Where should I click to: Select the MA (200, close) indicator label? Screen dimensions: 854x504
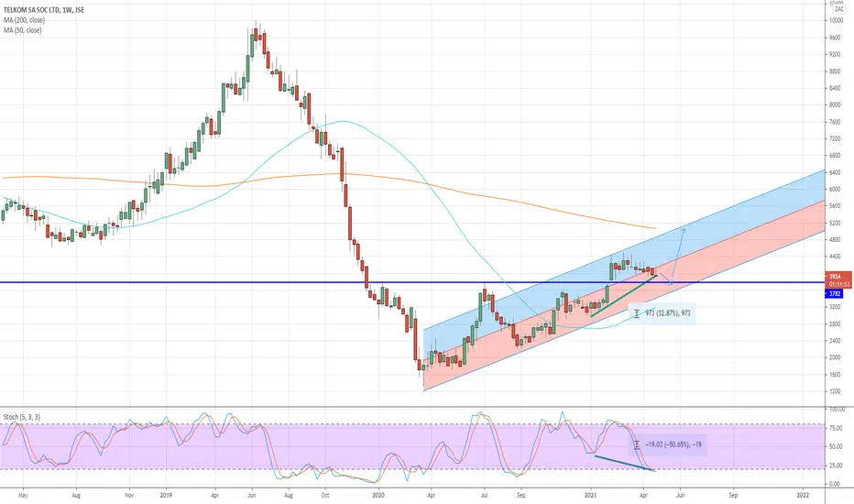tap(24, 20)
